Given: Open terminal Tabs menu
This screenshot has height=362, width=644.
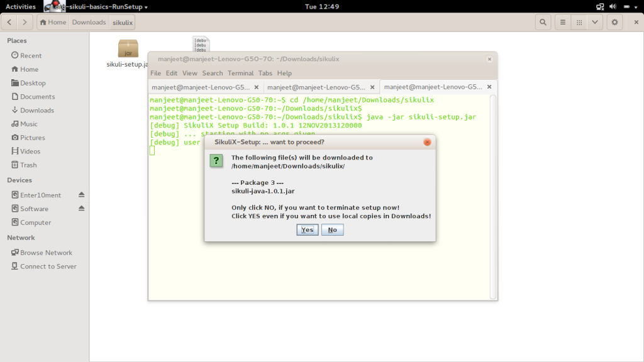Looking at the screenshot, I should pos(265,73).
